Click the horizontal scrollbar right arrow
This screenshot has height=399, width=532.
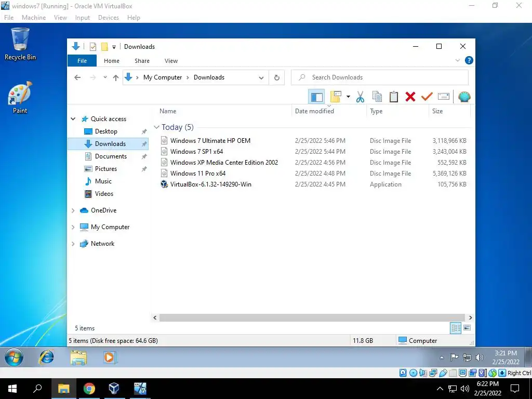[470, 317]
